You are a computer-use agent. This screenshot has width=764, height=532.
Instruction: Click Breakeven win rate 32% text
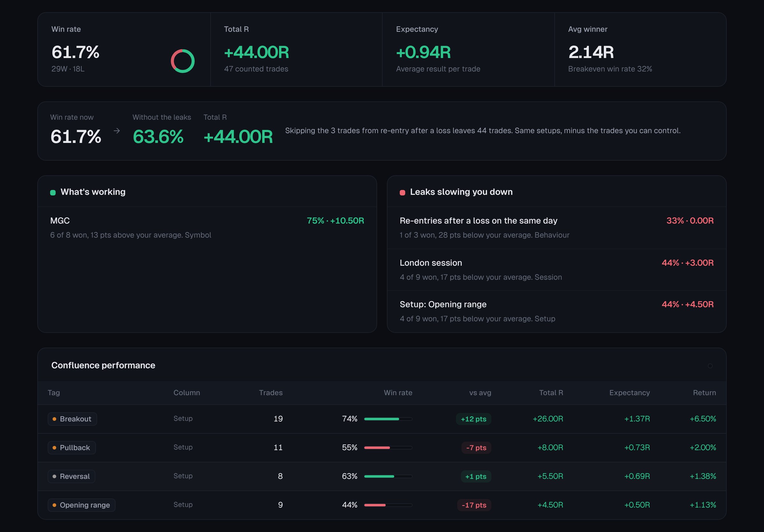[x=610, y=69]
